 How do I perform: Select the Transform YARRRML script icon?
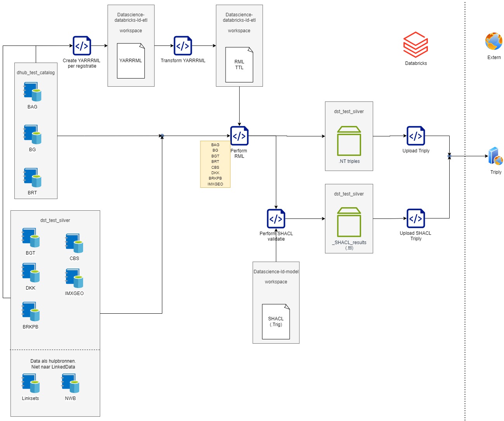pyautogui.click(x=183, y=46)
